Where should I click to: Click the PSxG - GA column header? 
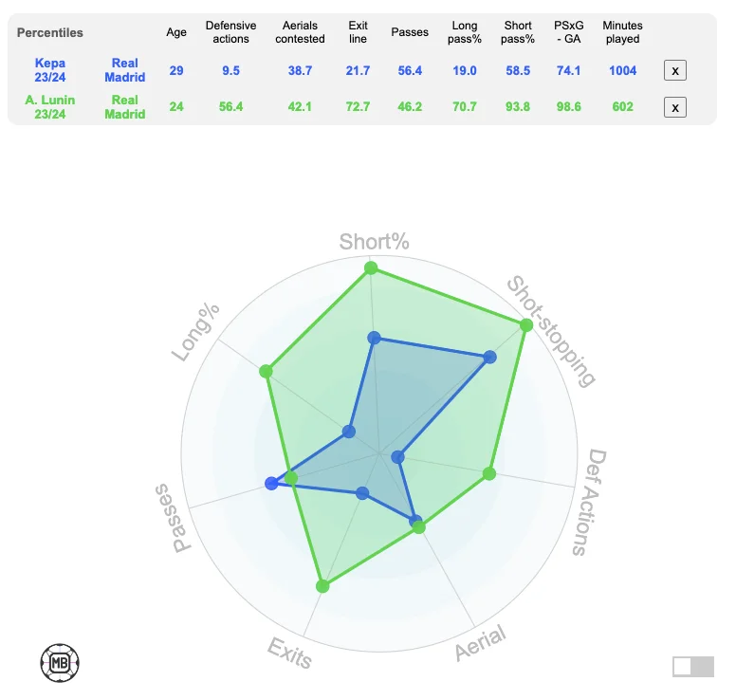pos(570,32)
